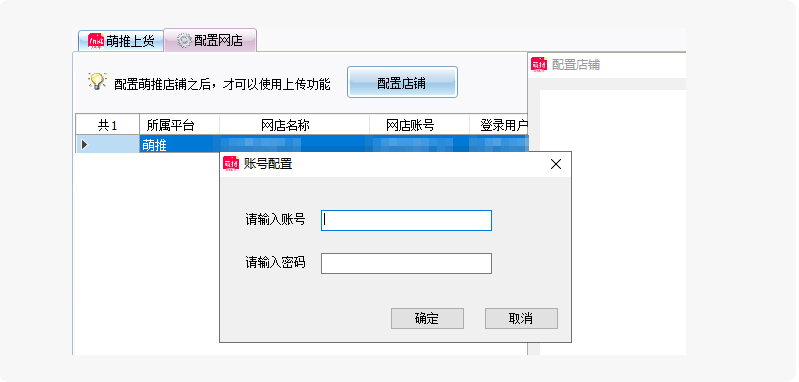799x382 pixels.
Task: Focus the 请输入账号 input field
Action: pyautogui.click(x=406, y=221)
